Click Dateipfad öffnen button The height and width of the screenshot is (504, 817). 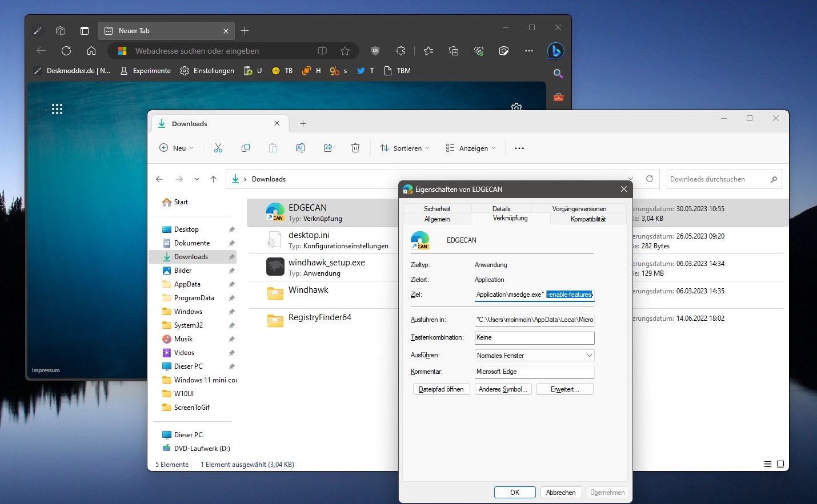441,389
